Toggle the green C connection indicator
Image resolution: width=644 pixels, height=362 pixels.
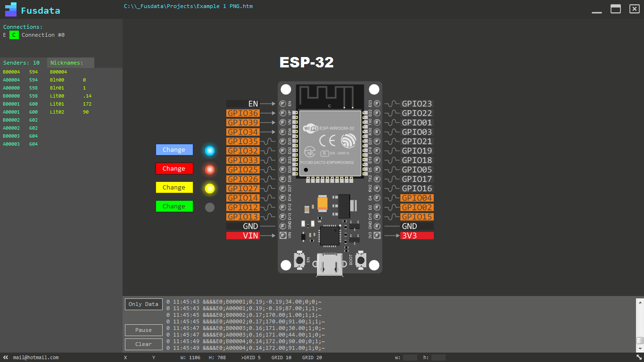pos(14,35)
